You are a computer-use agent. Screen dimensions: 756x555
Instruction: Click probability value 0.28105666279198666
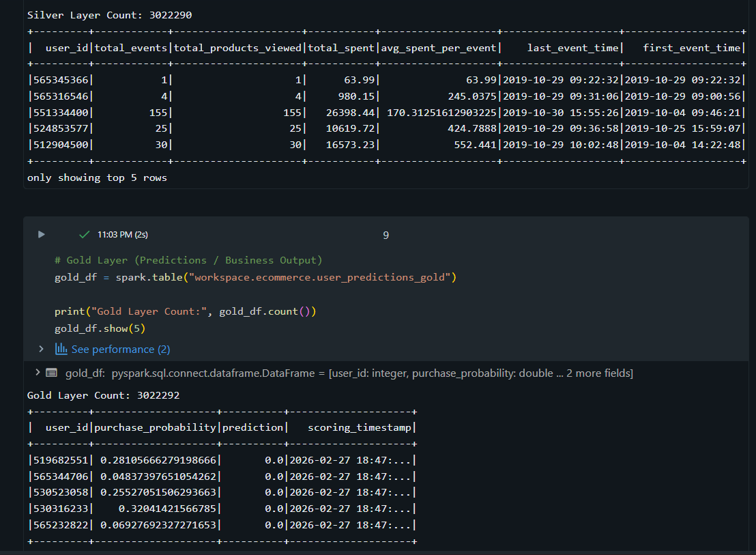point(158,461)
